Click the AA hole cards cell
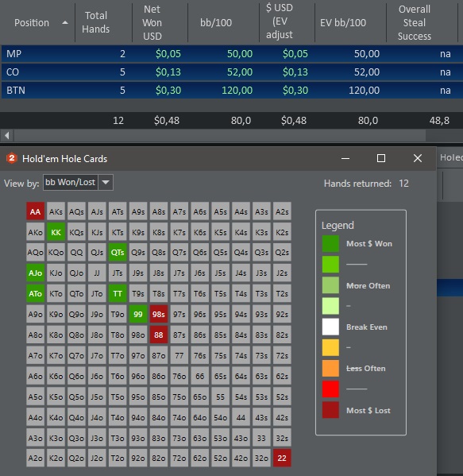 coord(35,211)
